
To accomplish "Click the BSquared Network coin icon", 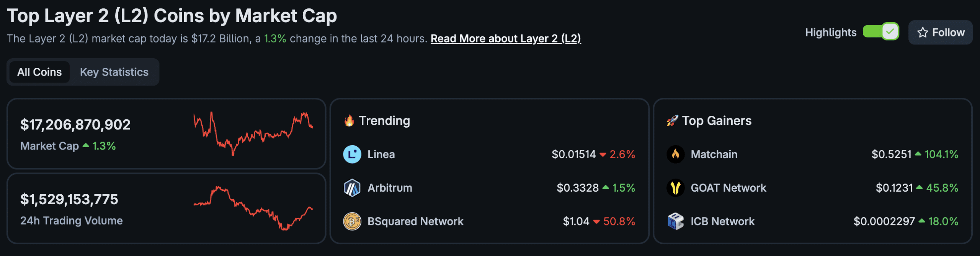I will [352, 222].
